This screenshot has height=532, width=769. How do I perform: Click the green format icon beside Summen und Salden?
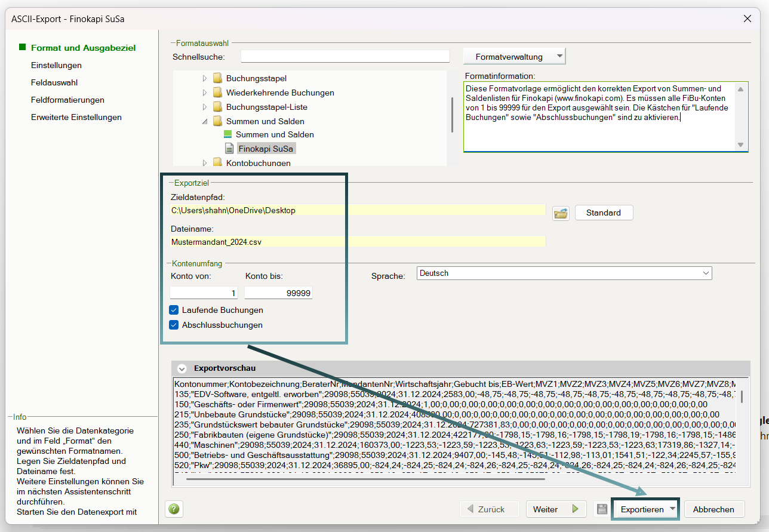(x=227, y=134)
